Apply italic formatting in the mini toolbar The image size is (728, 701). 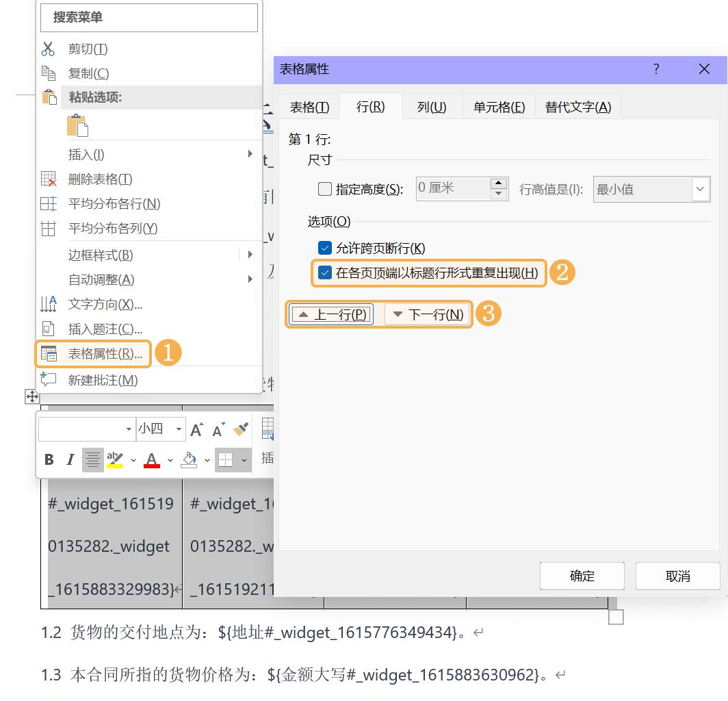tap(70, 459)
